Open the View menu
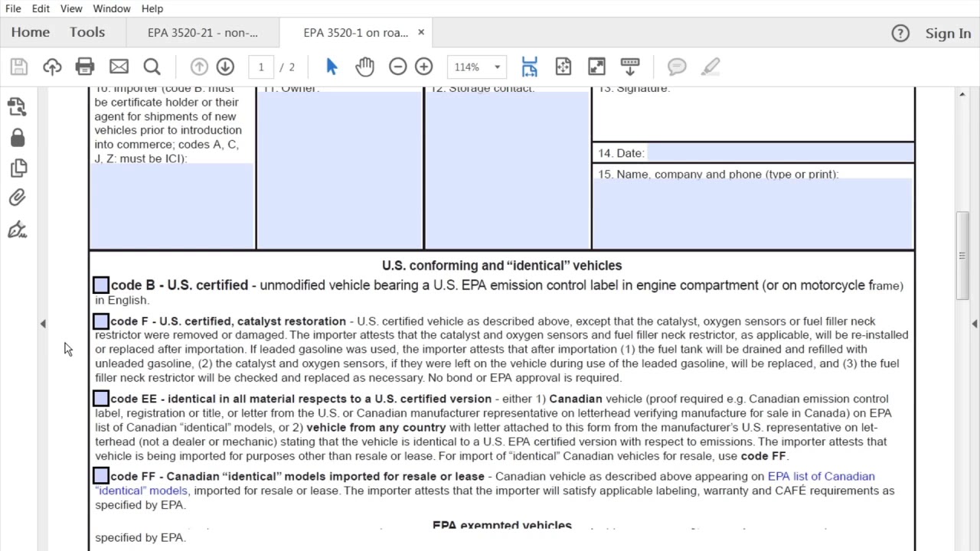 click(x=71, y=8)
